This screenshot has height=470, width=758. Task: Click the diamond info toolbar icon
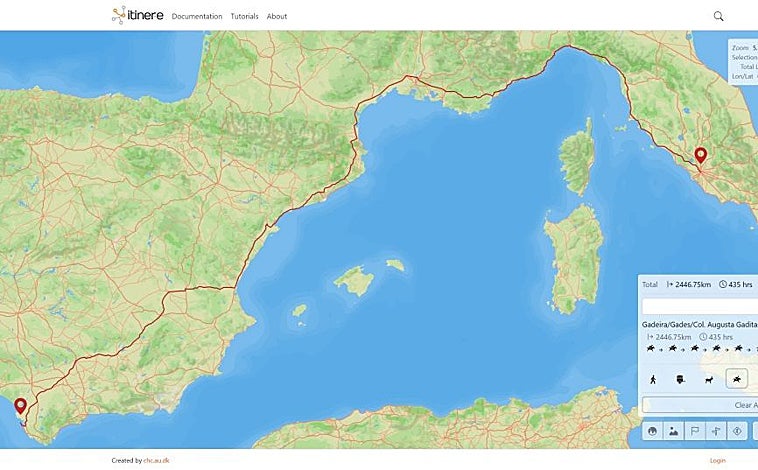tap(737, 431)
